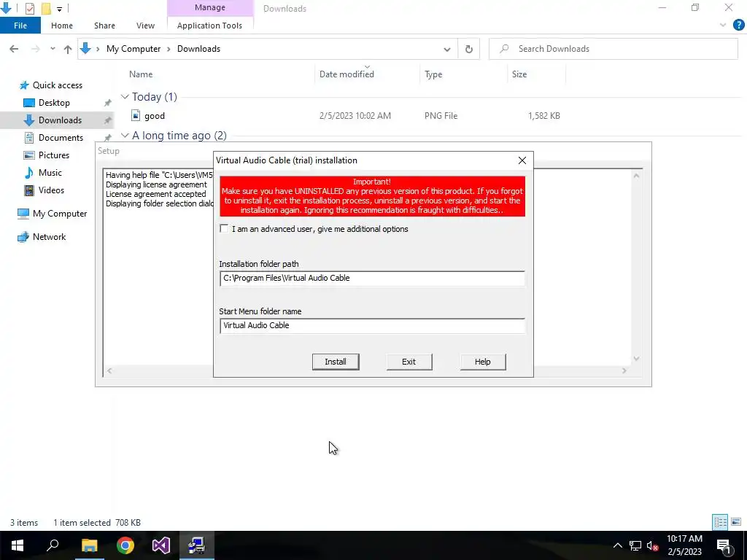
Task: Click the pin icon beside Desktop
Action: (x=108, y=103)
